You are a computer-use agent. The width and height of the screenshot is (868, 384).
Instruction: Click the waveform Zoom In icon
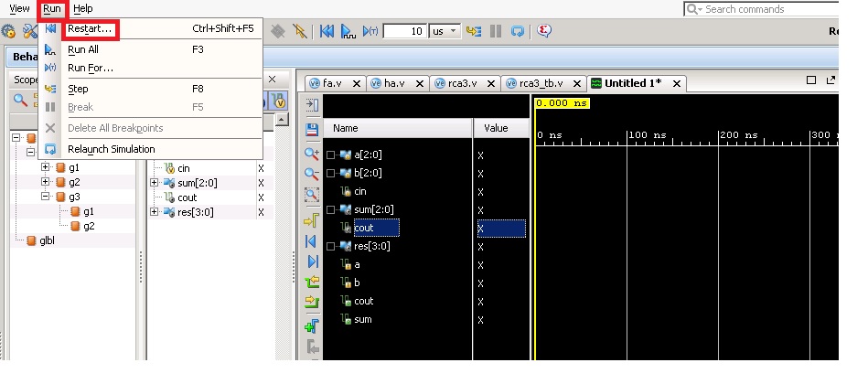(x=312, y=155)
